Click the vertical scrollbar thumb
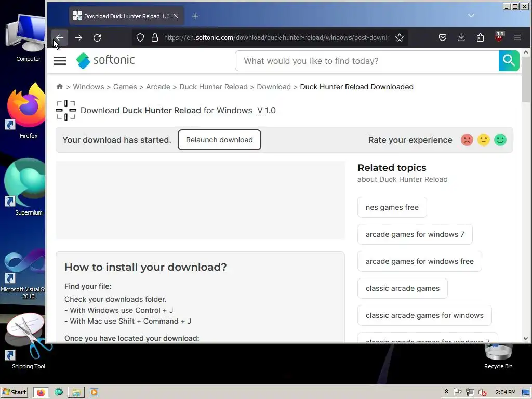Image resolution: width=532 pixels, height=399 pixels. pyautogui.click(x=526, y=80)
